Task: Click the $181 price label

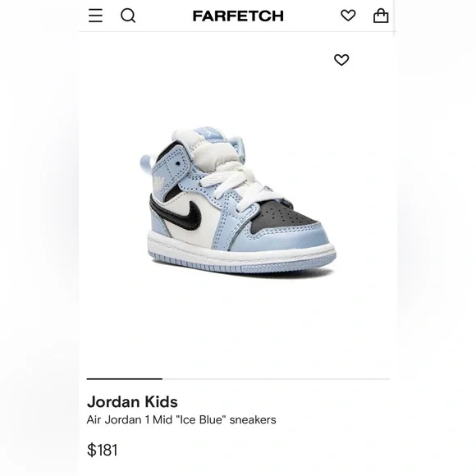Action: (x=102, y=450)
